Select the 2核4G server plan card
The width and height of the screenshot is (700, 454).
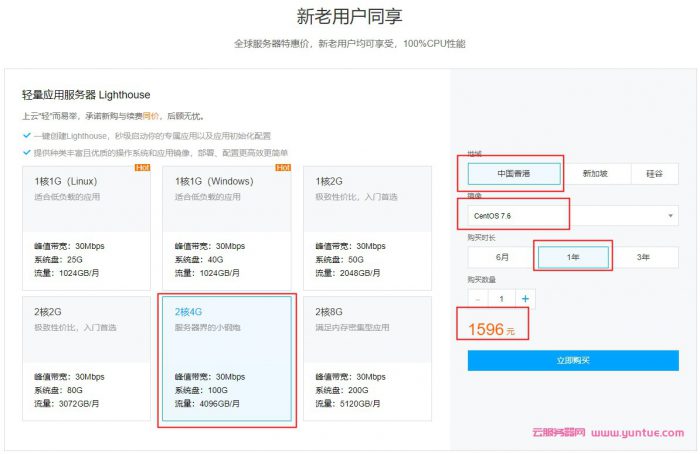click(226, 358)
